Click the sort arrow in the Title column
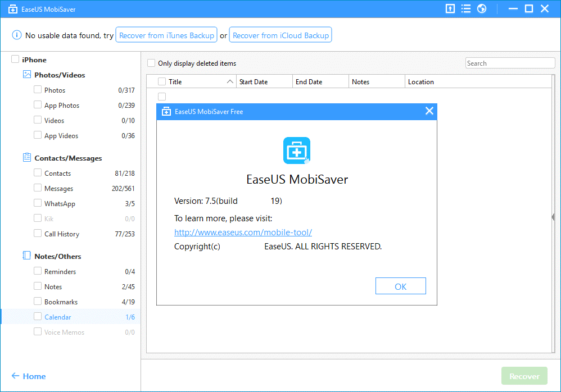Screen dimensions: 561x392 click(x=230, y=81)
